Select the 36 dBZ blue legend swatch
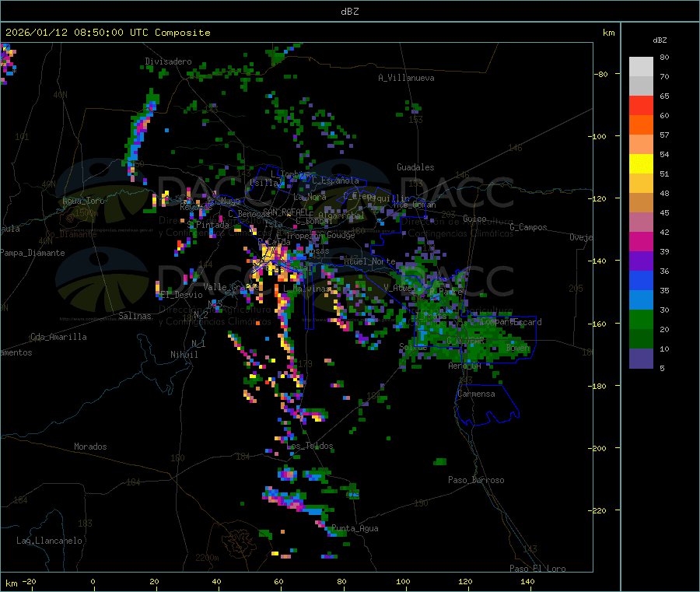The height and width of the screenshot is (592, 700). click(x=641, y=280)
